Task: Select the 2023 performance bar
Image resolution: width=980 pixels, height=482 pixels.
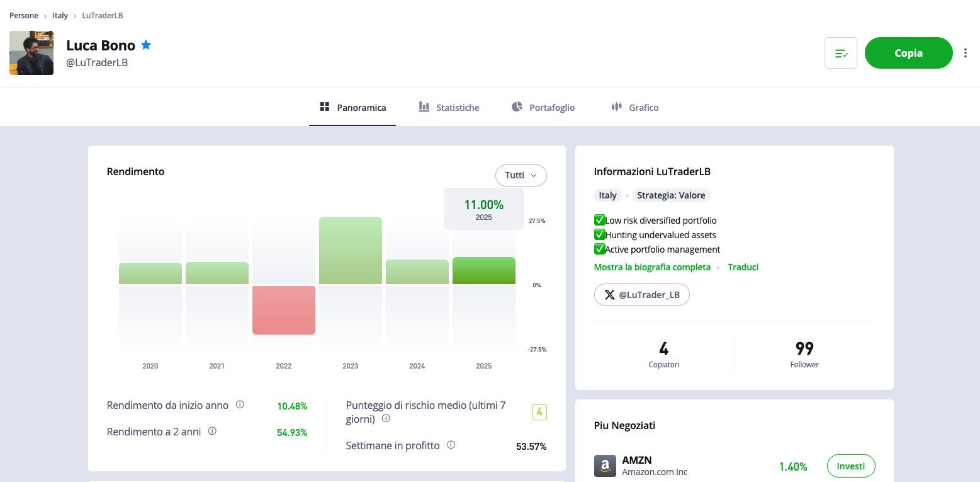Action: click(x=351, y=250)
